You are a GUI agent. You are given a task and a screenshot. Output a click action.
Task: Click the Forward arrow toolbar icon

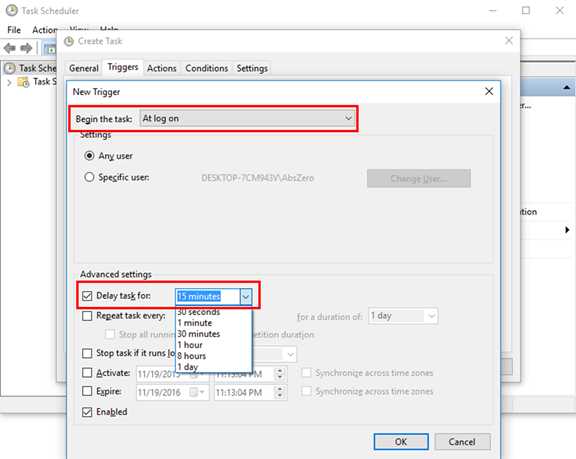pyautogui.click(x=26, y=48)
